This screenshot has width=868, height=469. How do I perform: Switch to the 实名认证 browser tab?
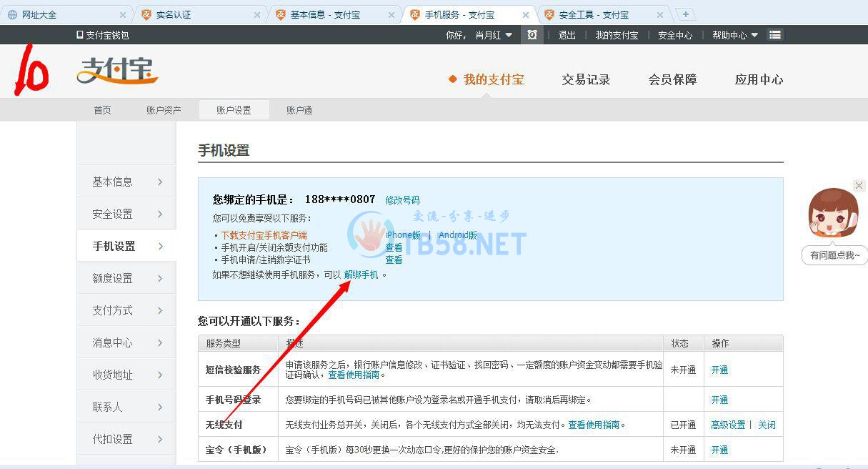(200, 14)
